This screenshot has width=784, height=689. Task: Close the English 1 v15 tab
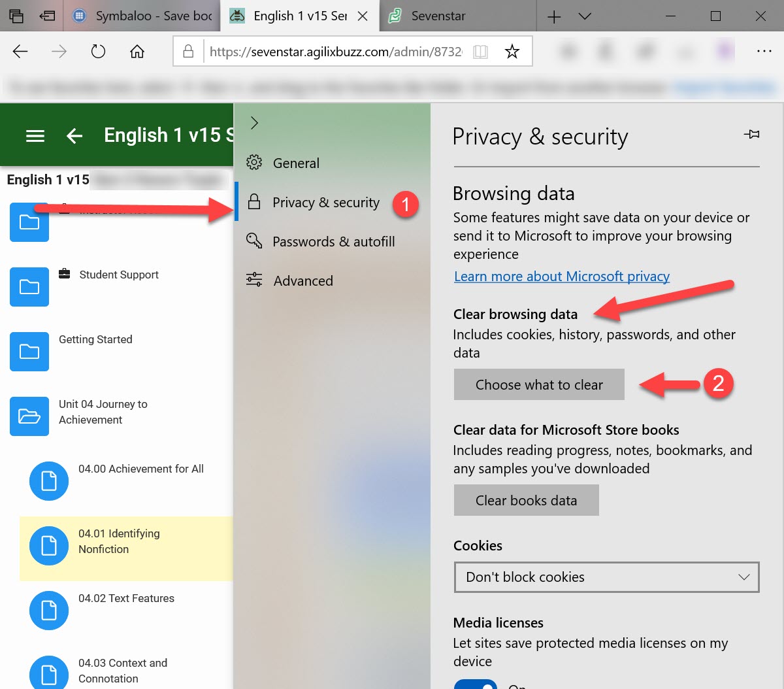pyautogui.click(x=363, y=16)
